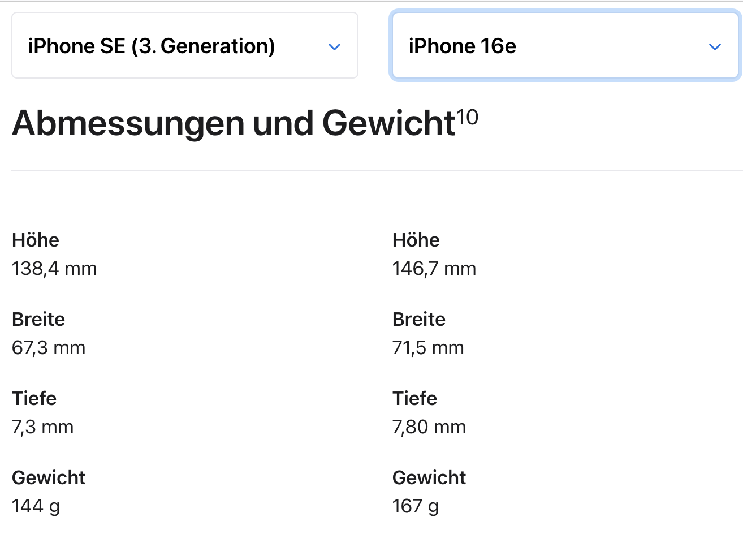Click the Tiefe label in the left column

34,398
